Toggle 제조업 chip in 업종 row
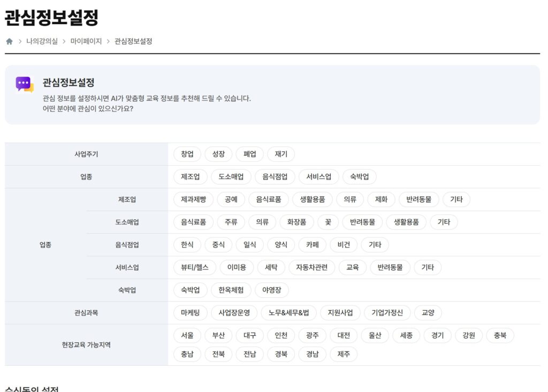The image size is (548, 392). 191,177
